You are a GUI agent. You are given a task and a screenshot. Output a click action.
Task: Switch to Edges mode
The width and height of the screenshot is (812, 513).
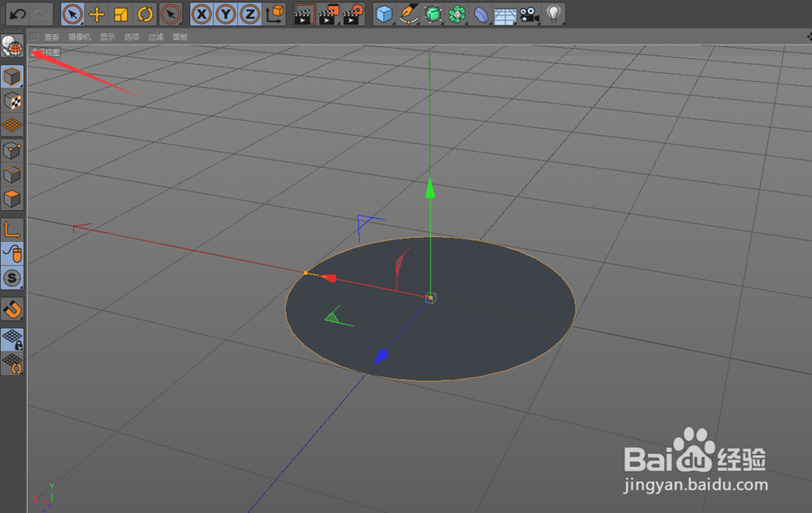tap(12, 175)
